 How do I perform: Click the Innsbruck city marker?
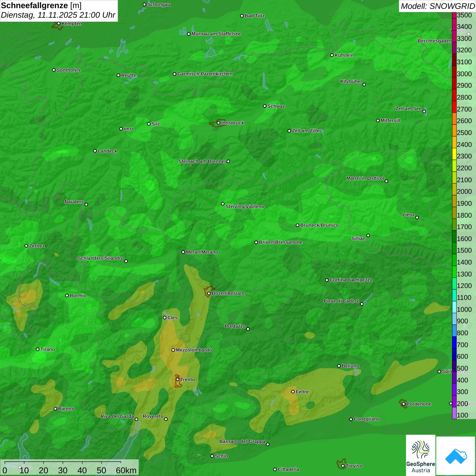(219, 123)
